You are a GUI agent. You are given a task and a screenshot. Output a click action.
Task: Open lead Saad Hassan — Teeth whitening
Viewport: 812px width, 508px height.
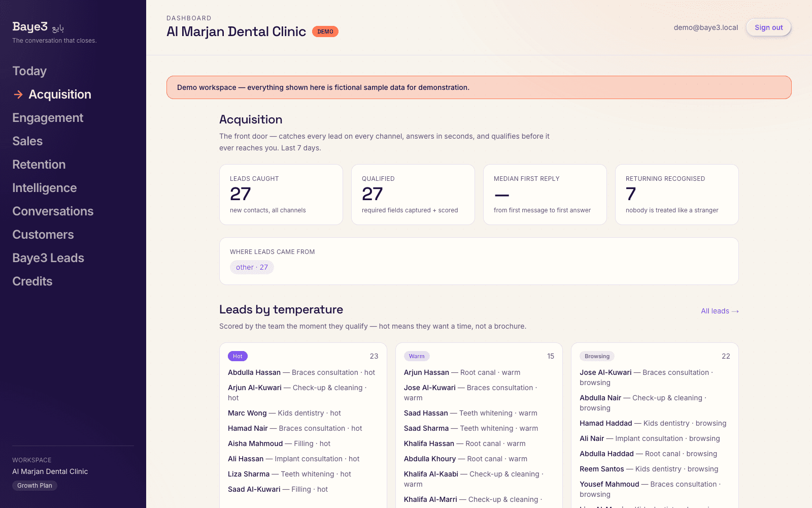(x=470, y=413)
